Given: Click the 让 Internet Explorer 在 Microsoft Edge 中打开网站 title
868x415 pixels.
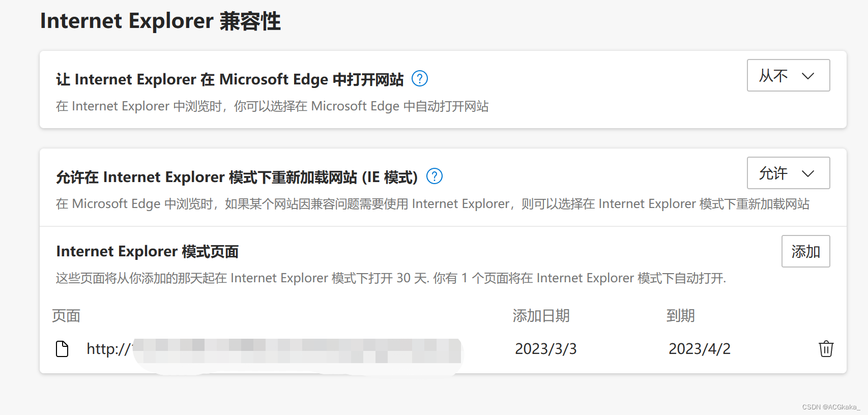Looking at the screenshot, I should click(229, 79).
